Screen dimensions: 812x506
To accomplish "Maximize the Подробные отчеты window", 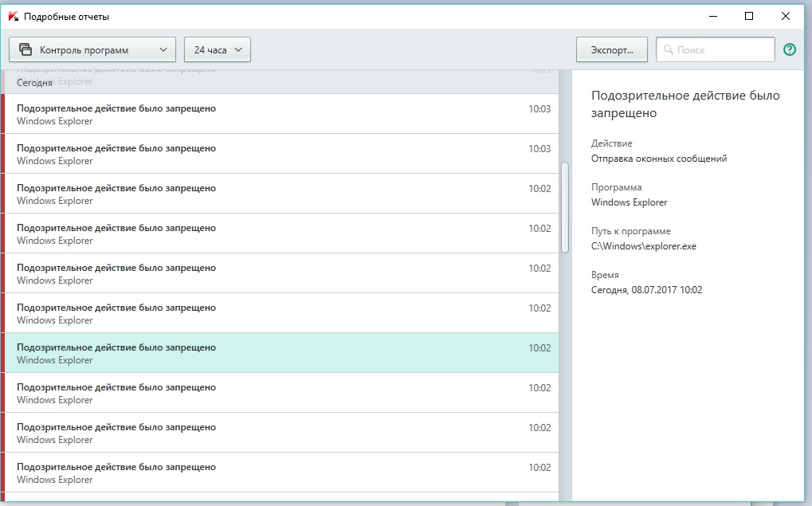I will 749,16.
